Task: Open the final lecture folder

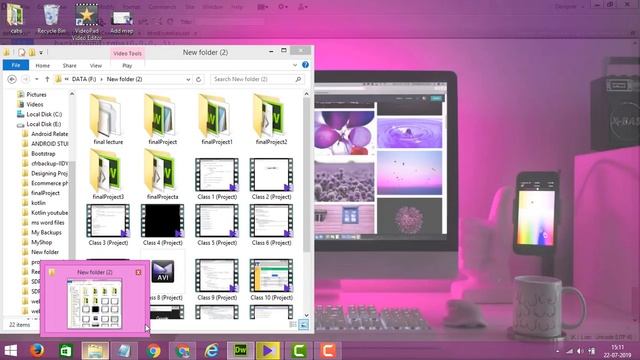Action: click(x=107, y=119)
